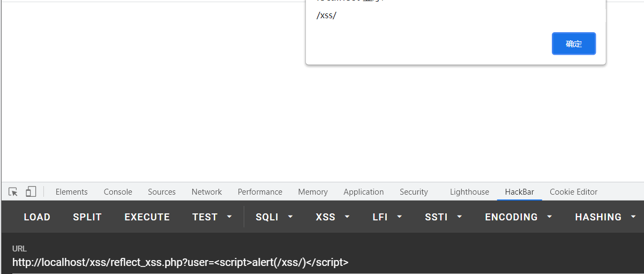Select the HackBar tab
644x274 pixels.
tap(520, 191)
